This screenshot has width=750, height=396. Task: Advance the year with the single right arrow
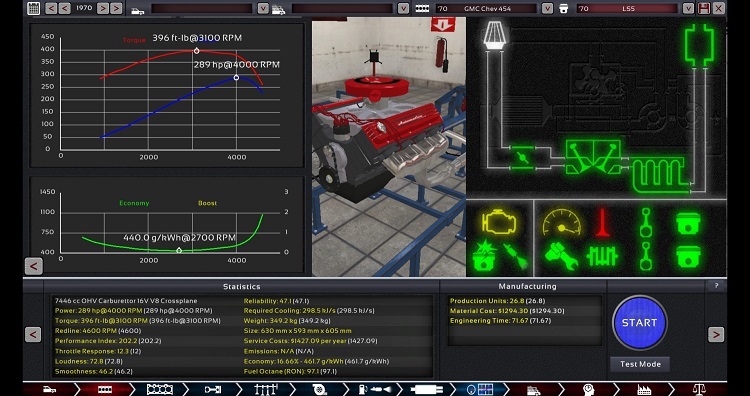102,8
